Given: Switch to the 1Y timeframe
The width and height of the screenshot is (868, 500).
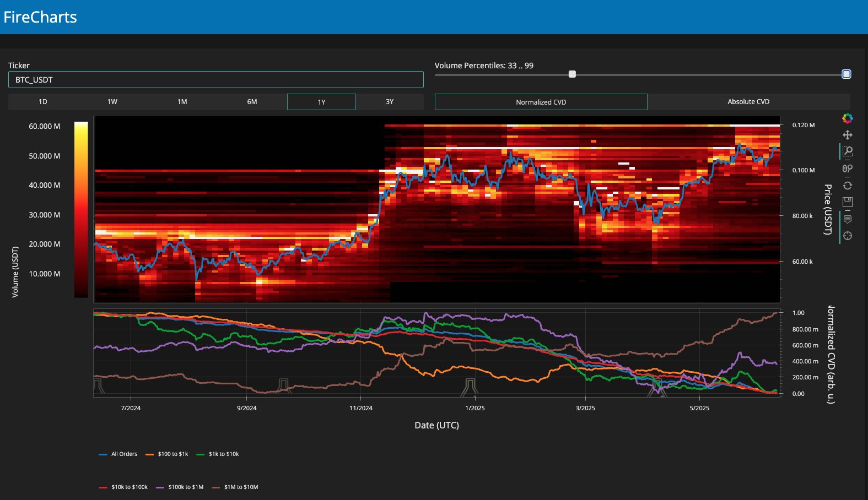Looking at the screenshot, I should (x=321, y=102).
